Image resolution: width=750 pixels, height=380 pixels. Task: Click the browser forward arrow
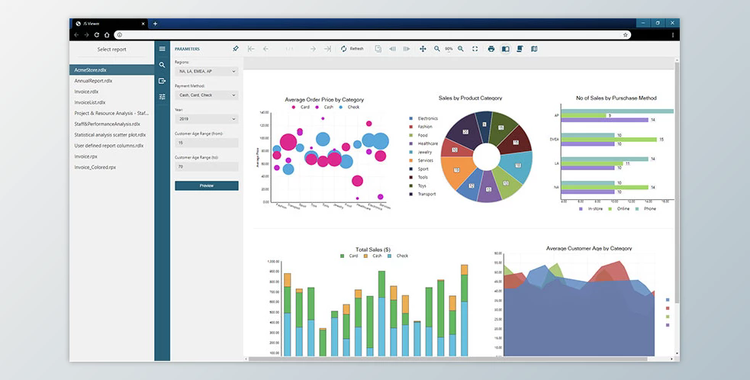tap(87, 35)
